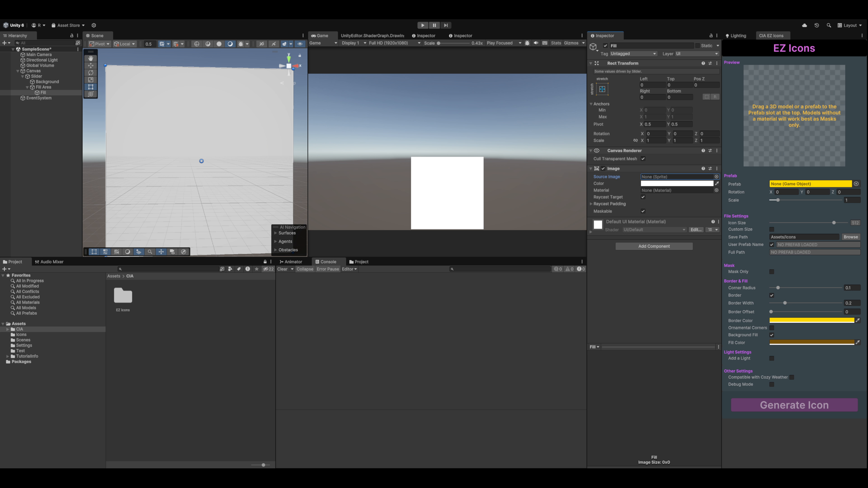
Task: Click the Generate Icon button
Action: pos(794,405)
